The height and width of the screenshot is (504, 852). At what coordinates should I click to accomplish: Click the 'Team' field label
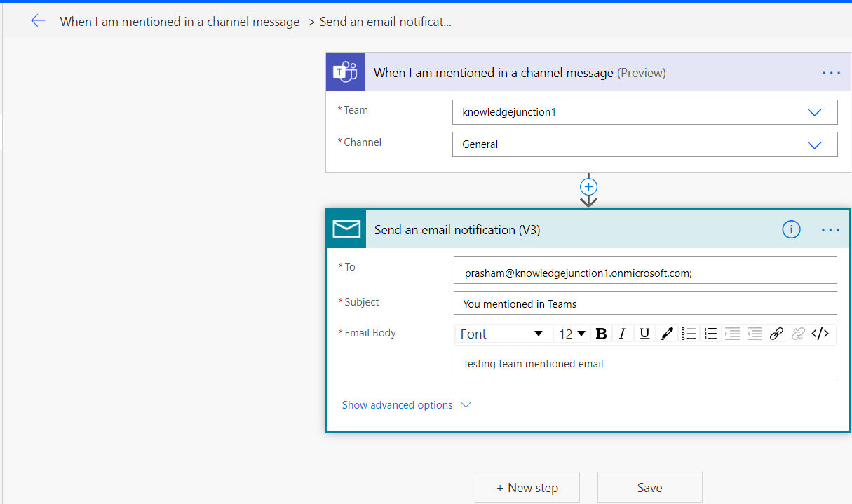point(356,110)
